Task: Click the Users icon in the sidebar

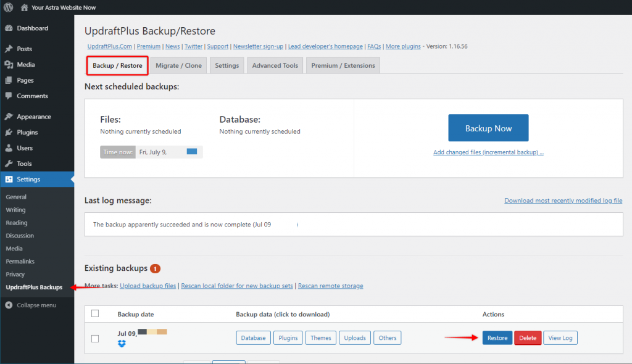Action: (x=9, y=147)
